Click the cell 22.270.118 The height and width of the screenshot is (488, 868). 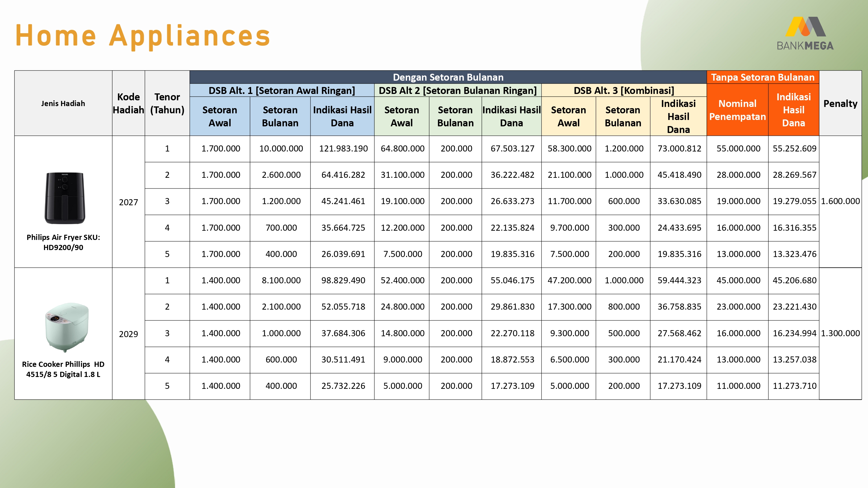(512, 333)
